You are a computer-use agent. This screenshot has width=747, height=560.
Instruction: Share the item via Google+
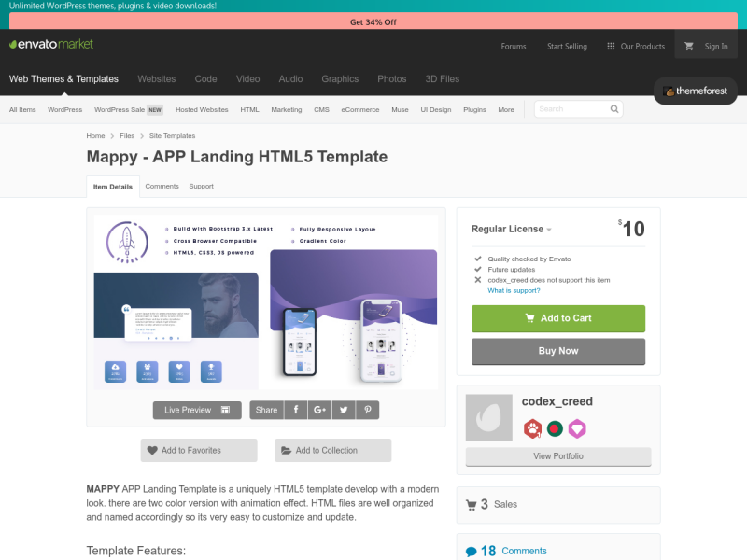[x=319, y=409]
